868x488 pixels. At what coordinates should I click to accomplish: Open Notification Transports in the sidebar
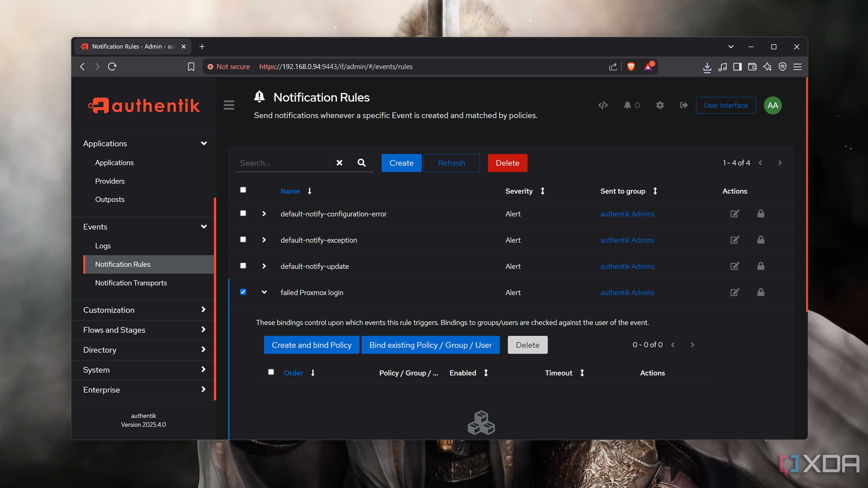pos(131,283)
